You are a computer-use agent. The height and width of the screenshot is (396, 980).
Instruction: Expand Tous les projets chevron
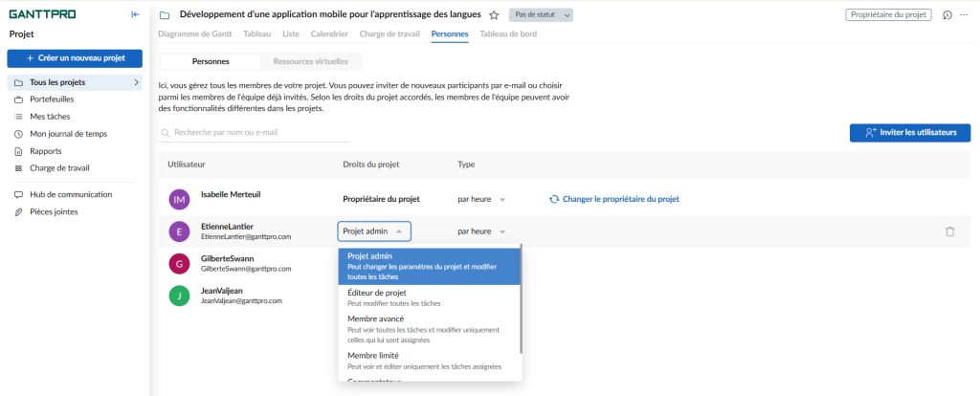(x=136, y=82)
